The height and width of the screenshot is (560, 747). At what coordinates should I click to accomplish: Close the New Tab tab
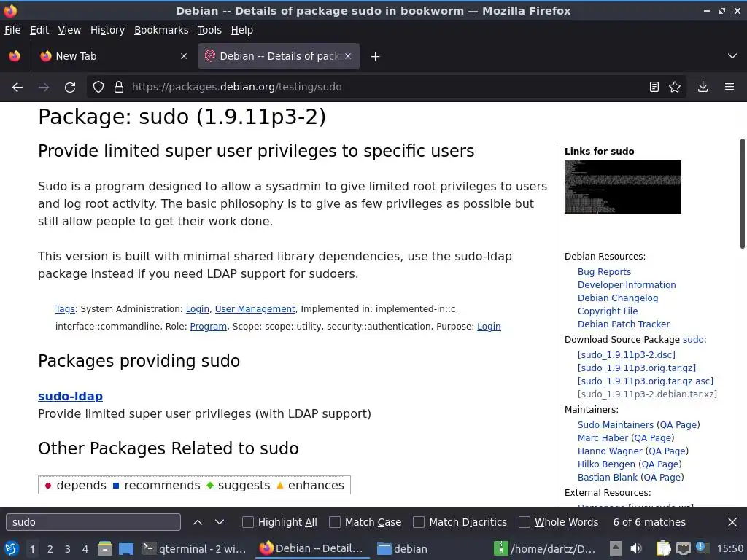click(x=184, y=56)
